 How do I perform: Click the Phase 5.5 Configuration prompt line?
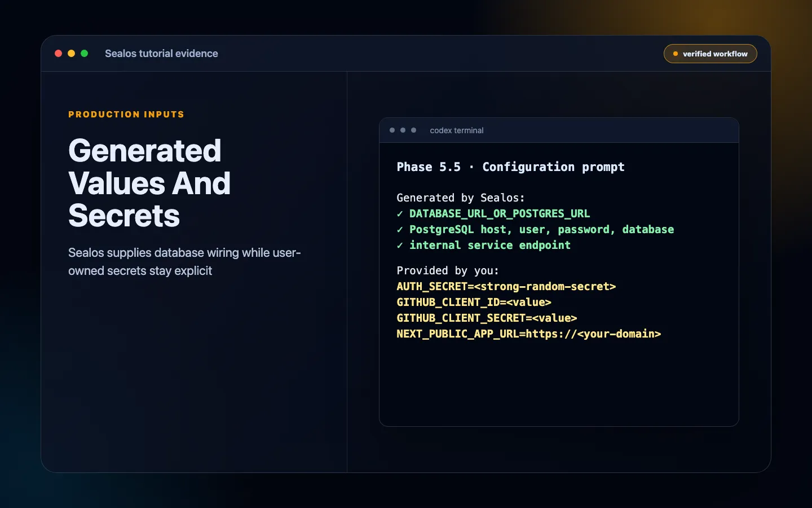tap(510, 167)
